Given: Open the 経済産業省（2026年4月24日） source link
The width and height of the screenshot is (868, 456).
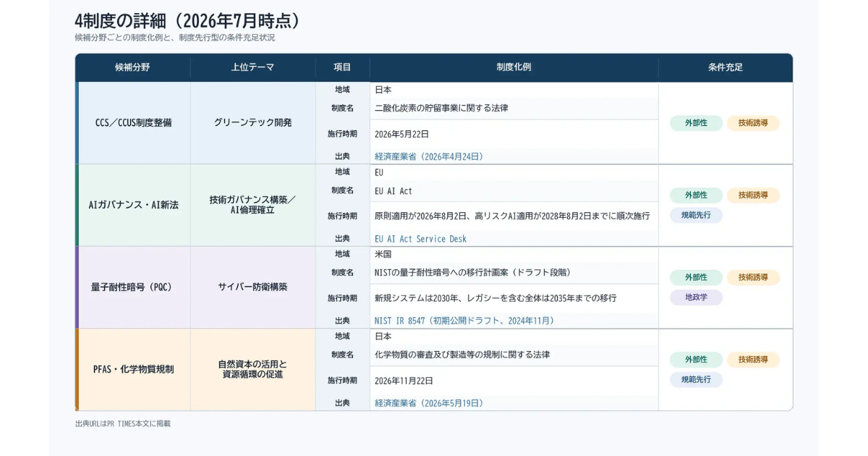Looking at the screenshot, I should (x=429, y=156).
